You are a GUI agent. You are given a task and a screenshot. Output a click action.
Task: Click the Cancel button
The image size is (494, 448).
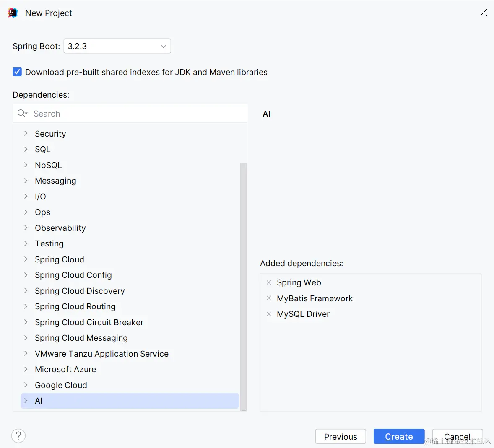point(457,436)
